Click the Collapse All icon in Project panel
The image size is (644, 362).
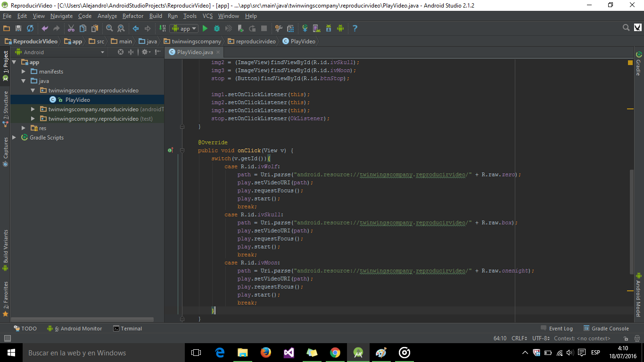[x=131, y=52]
